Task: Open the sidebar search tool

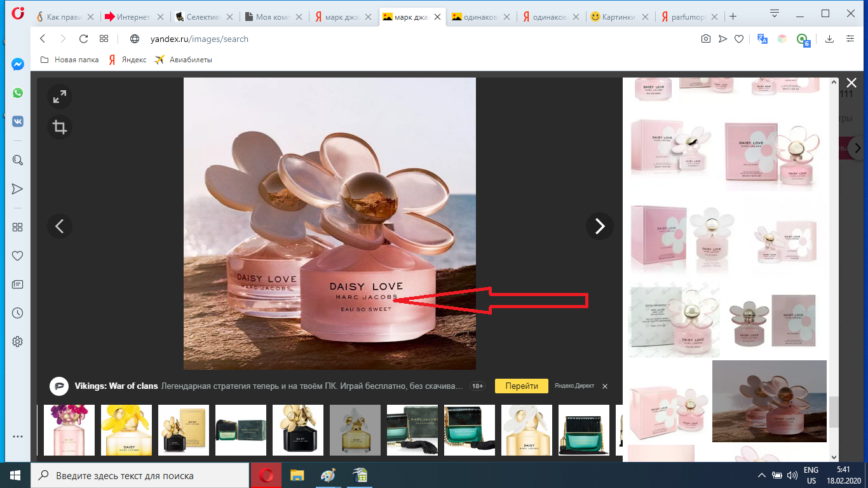Action: [17, 159]
